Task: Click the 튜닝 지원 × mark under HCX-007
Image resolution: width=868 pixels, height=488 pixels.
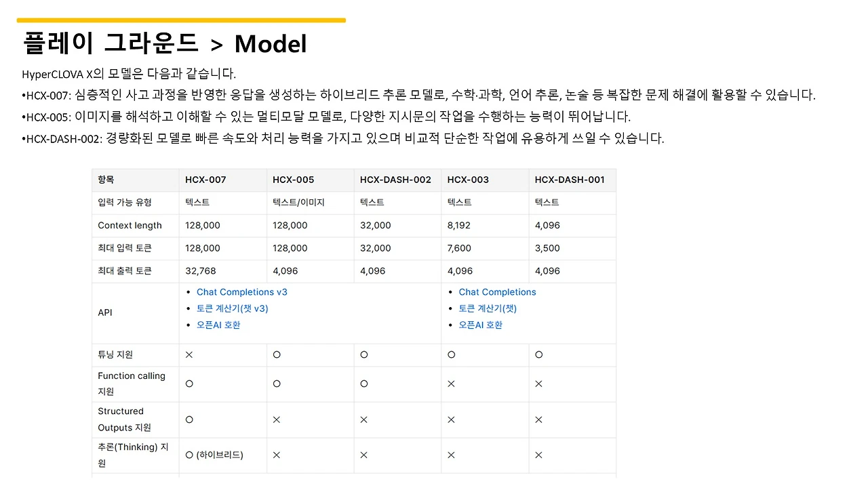Action: 189,354
